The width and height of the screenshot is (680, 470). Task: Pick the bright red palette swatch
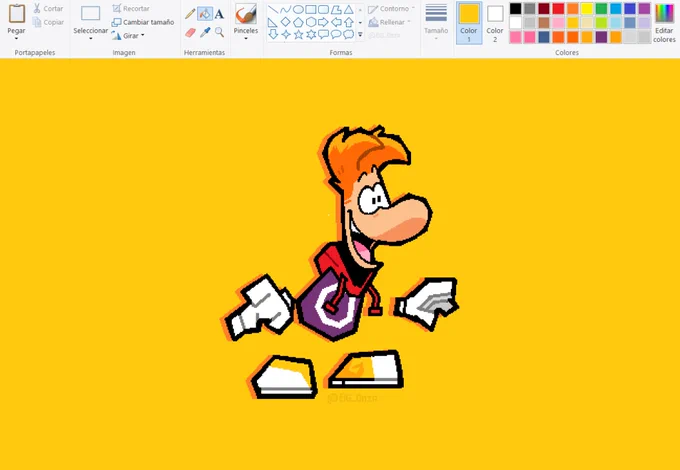click(559, 8)
